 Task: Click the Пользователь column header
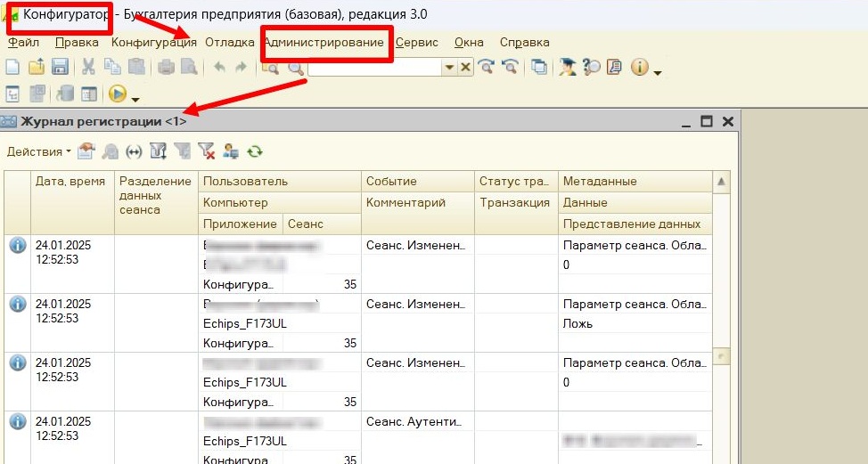(280, 182)
